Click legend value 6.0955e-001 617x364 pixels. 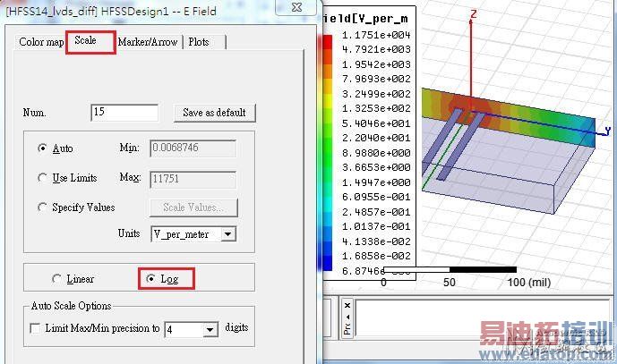tap(376, 197)
